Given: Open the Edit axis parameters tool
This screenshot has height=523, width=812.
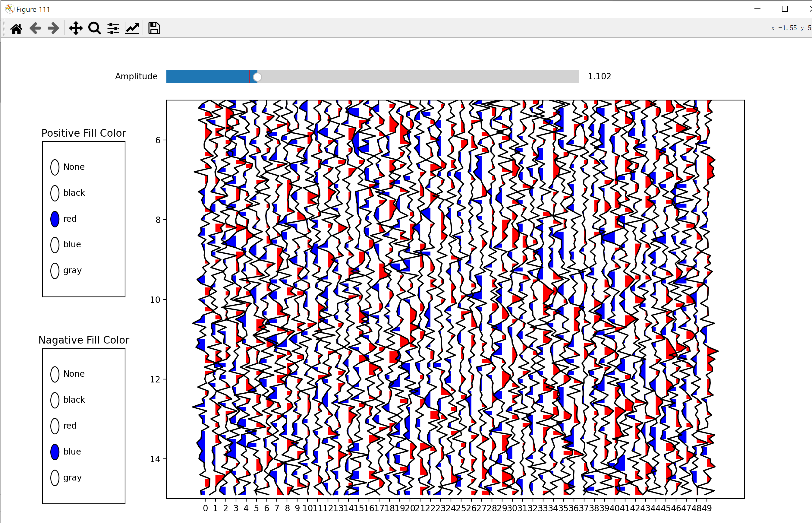Looking at the screenshot, I should (x=132, y=28).
